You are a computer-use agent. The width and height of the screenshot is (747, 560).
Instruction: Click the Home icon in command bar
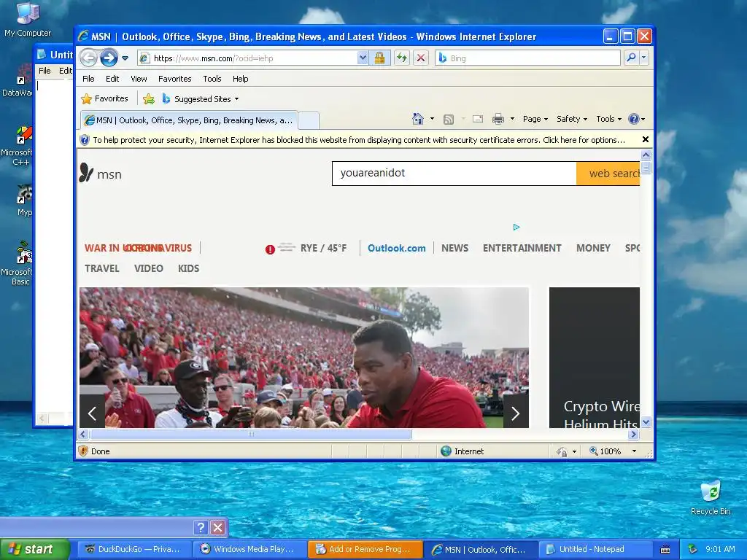418,119
